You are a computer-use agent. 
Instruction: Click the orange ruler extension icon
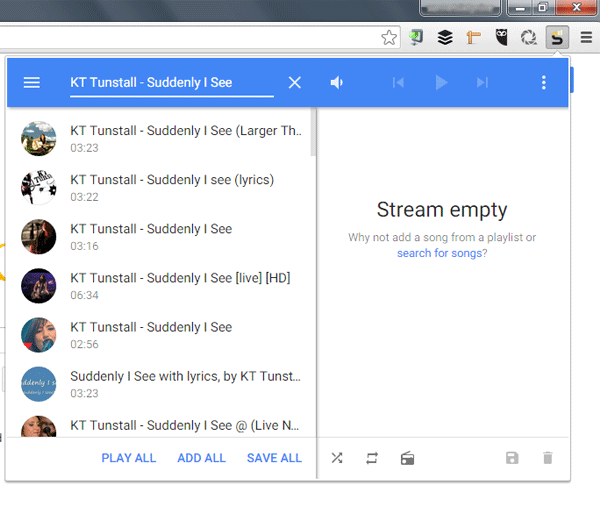(x=473, y=37)
